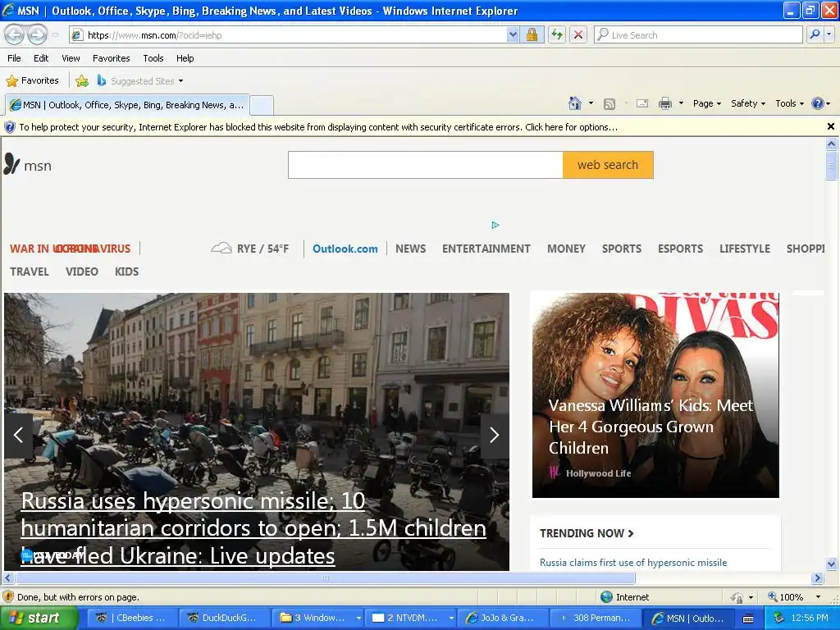Screen dimensions: 840x630
Task: Open the Vanessa Williams' Kids story thumbnail
Action: [x=655, y=395]
